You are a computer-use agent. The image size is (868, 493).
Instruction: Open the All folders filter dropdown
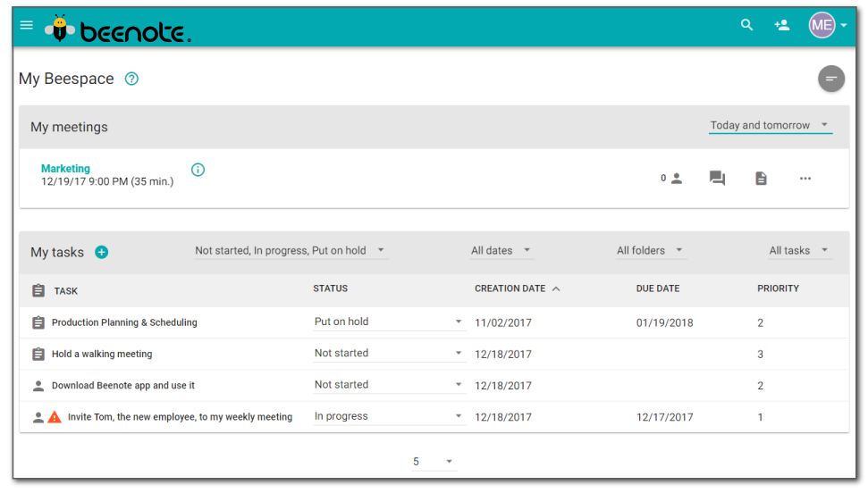pyautogui.click(x=651, y=251)
